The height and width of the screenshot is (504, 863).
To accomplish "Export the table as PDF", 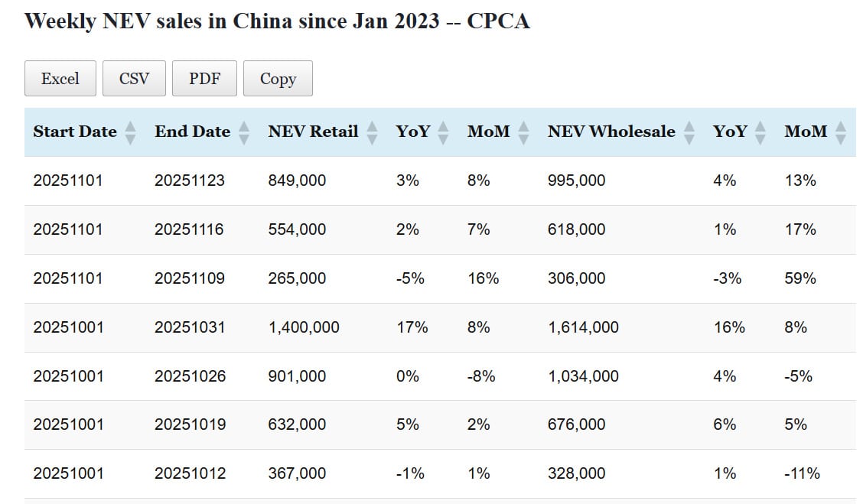I will click(x=204, y=79).
